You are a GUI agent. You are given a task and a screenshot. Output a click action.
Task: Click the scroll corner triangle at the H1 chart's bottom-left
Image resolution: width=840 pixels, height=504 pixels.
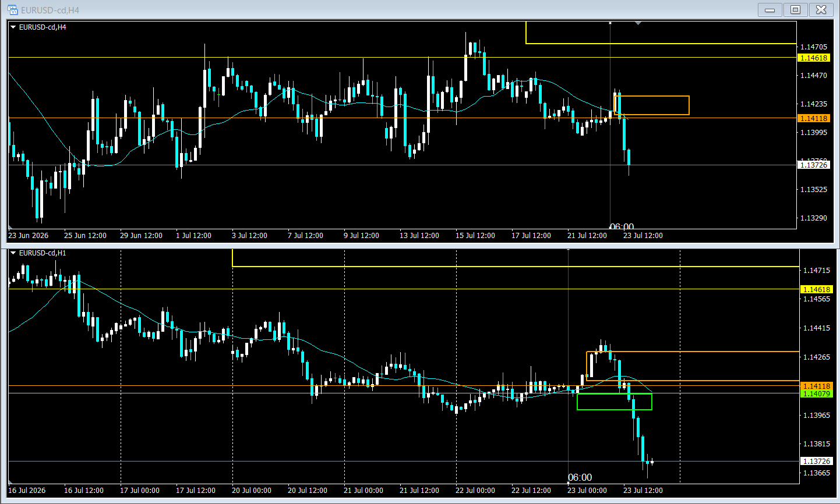point(10,482)
